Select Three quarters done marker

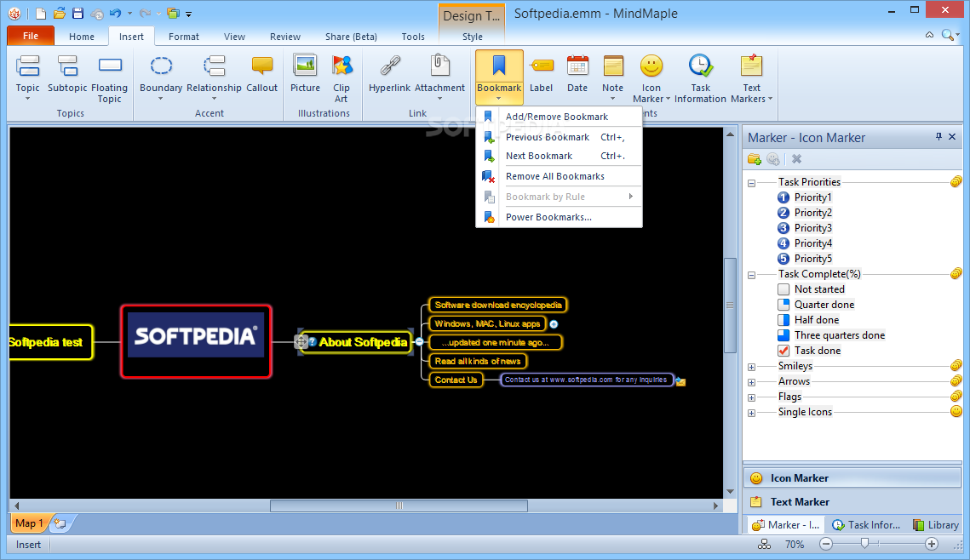[x=831, y=335]
